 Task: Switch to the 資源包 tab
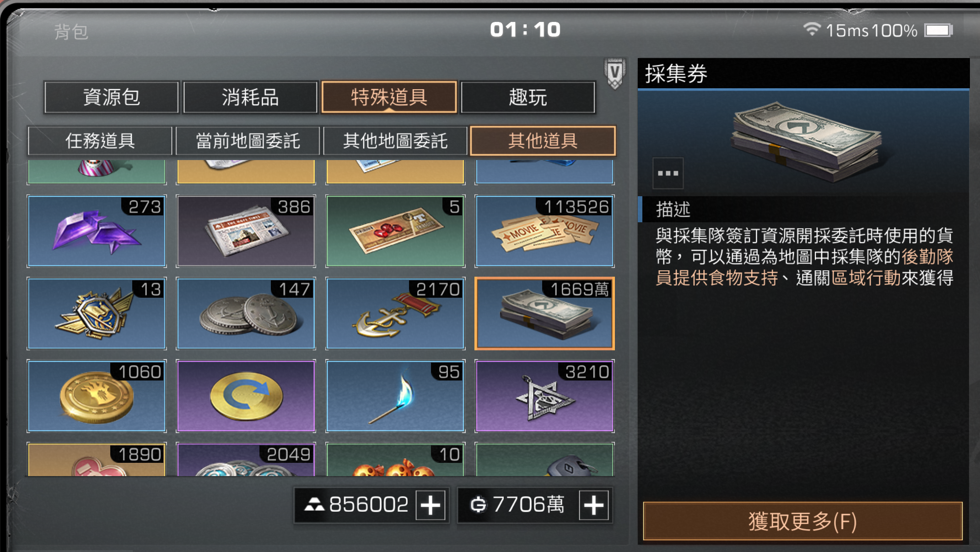pyautogui.click(x=112, y=97)
